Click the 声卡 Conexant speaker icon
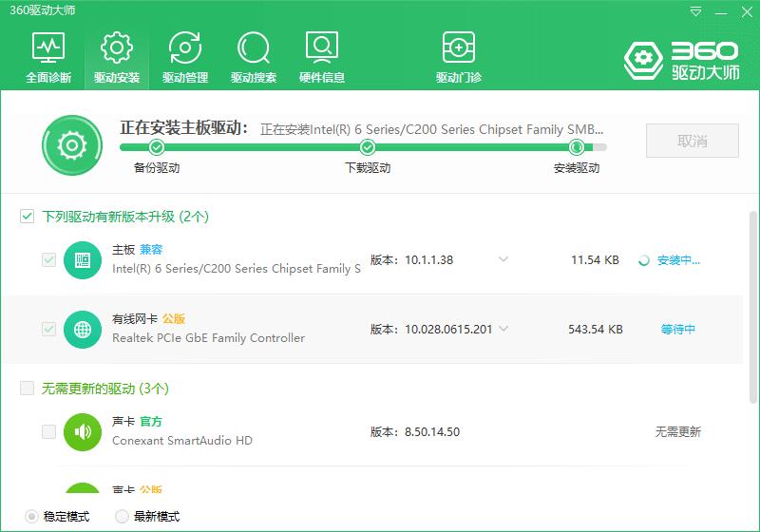Screen dimensions: 760x532 (83, 432)
